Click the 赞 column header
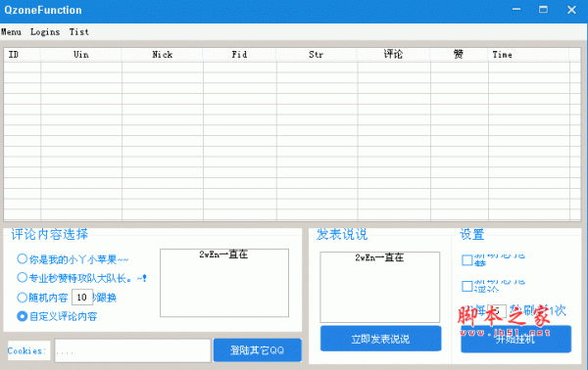Viewport: 588px width, 370px height. pos(459,55)
